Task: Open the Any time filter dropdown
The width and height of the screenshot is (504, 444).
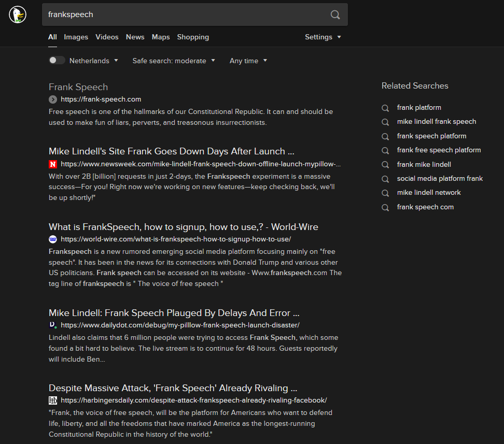Action: click(248, 61)
